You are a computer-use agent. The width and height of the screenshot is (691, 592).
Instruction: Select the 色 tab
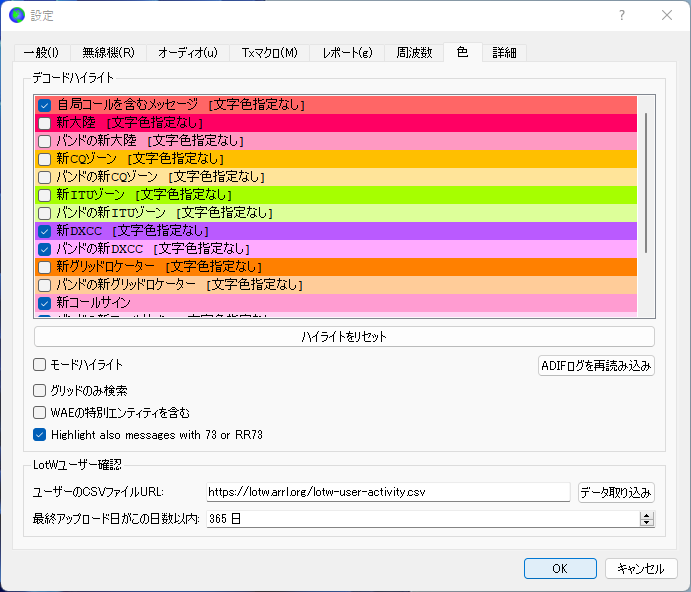pyautogui.click(x=462, y=52)
